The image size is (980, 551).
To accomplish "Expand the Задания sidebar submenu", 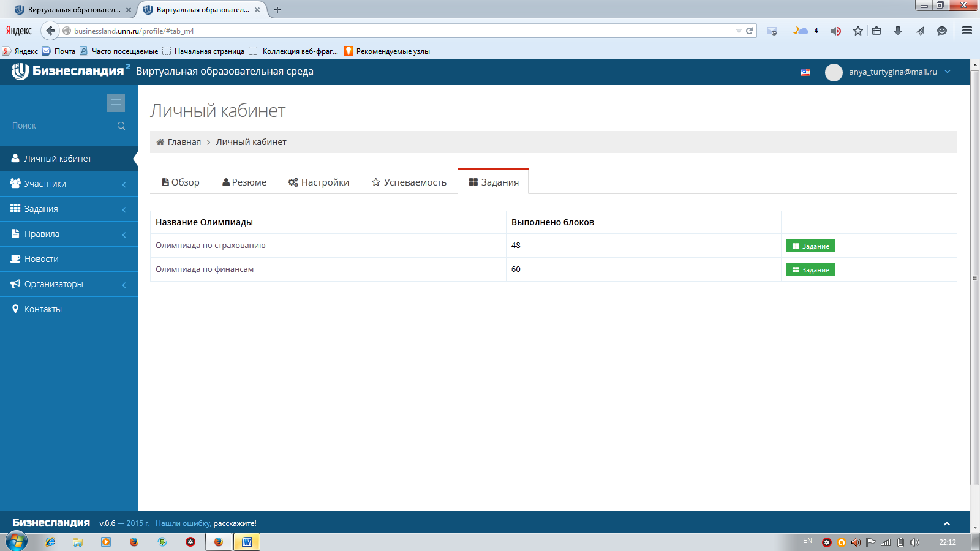I will tap(124, 209).
